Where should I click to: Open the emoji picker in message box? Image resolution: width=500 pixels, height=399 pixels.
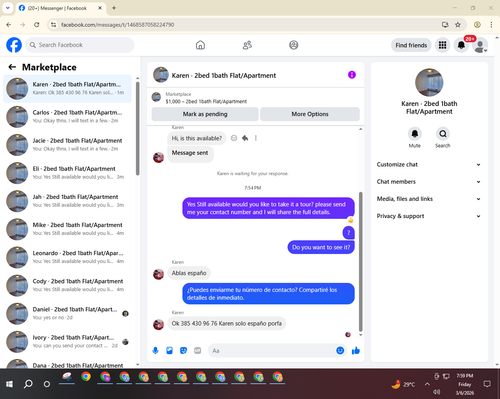340,350
